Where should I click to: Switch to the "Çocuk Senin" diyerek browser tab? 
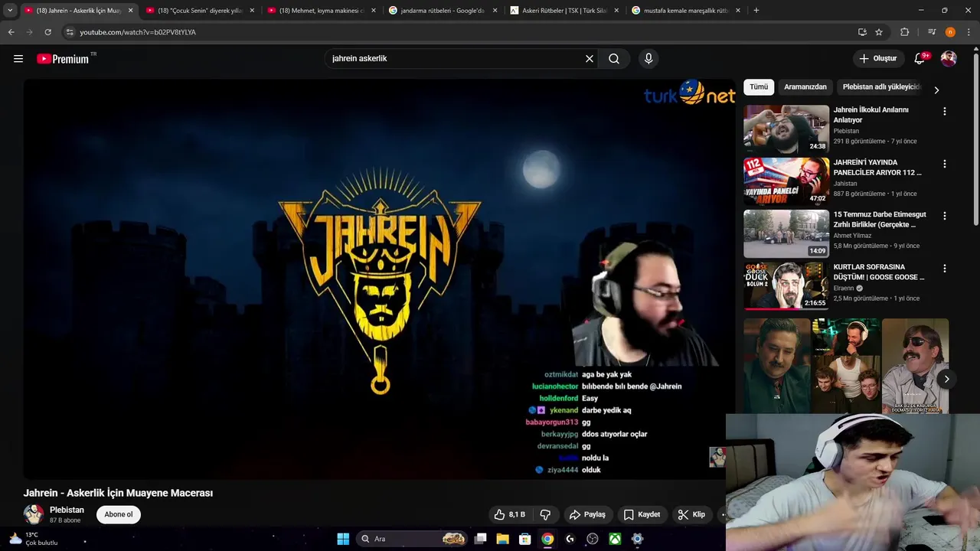(199, 11)
